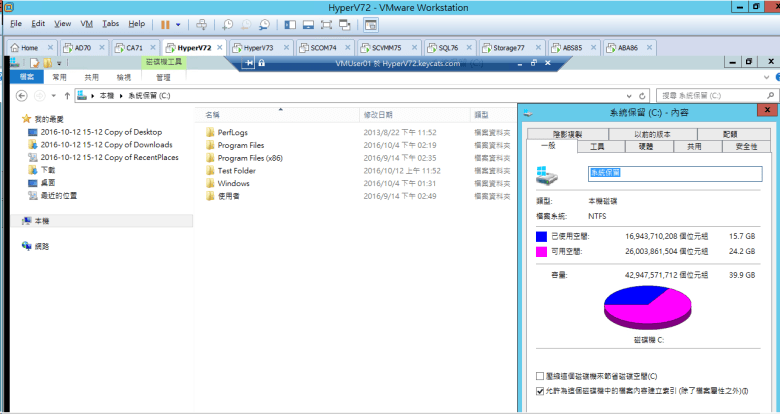Uncheck the allow file content indexing checkbox
This screenshot has width=780, height=414.
tap(541, 389)
